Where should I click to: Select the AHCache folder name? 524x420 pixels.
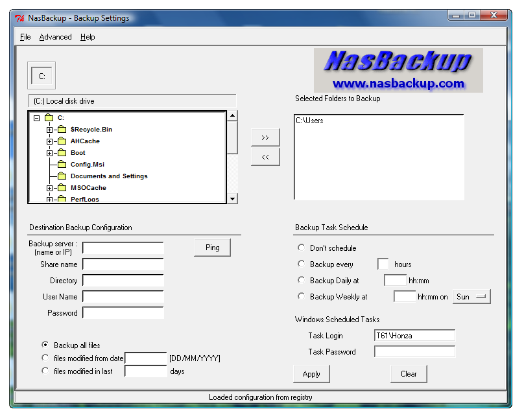tap(85, 141)
